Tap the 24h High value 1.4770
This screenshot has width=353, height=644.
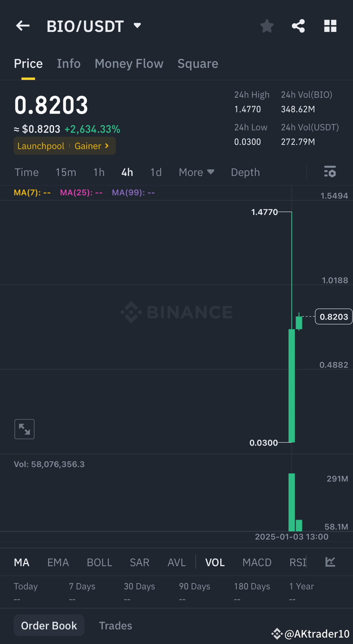pos(248,109)
